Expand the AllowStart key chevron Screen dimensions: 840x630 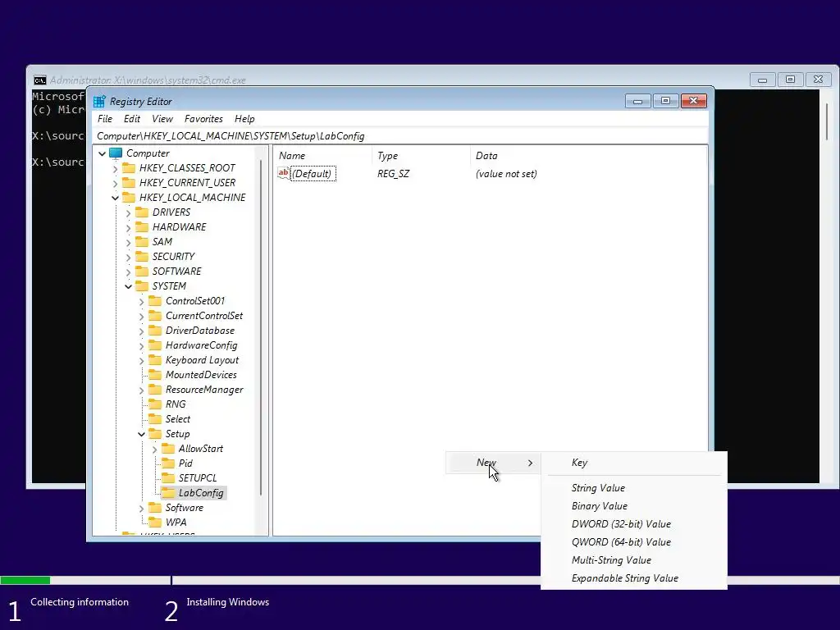pos(154,449)
